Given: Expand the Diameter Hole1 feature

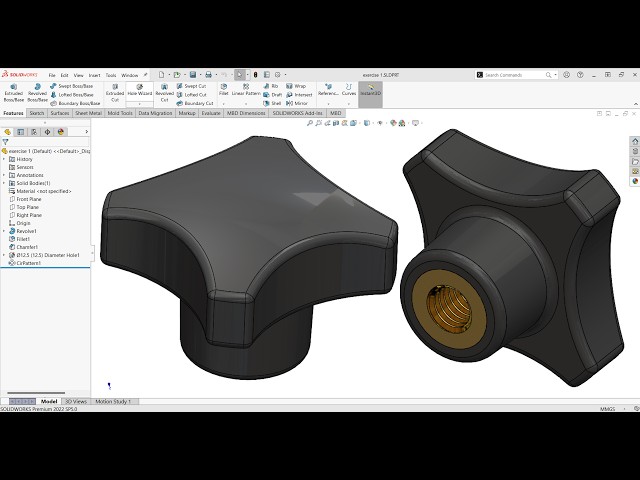Looking at the screenshot, I should pos(4,255).
